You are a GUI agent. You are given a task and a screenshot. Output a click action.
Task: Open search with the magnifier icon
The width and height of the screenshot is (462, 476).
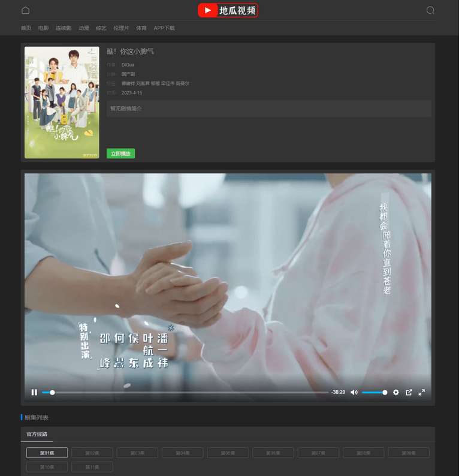pos(430,10)
